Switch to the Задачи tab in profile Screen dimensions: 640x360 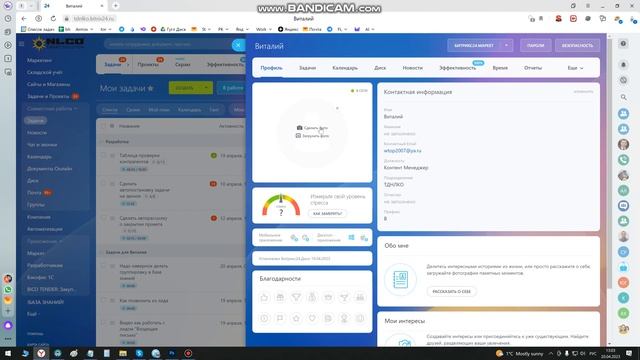[307, 68]
